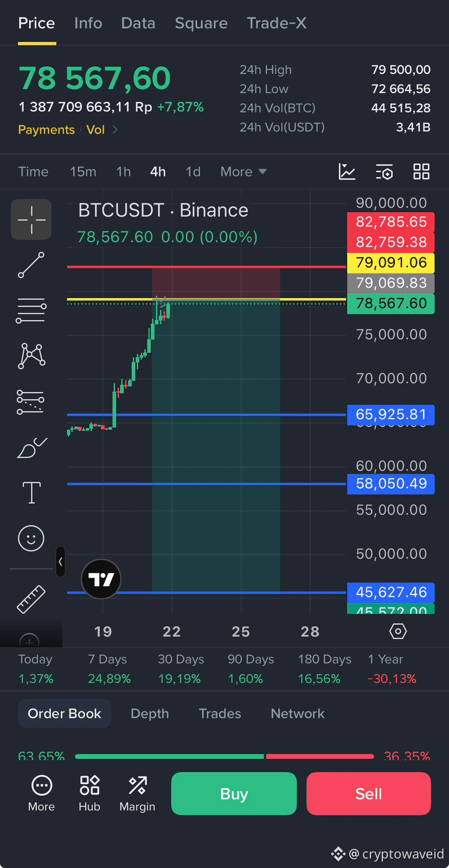449x868 pixels.
Task: Select the brush drawing tool
Action: coord(31,447)
